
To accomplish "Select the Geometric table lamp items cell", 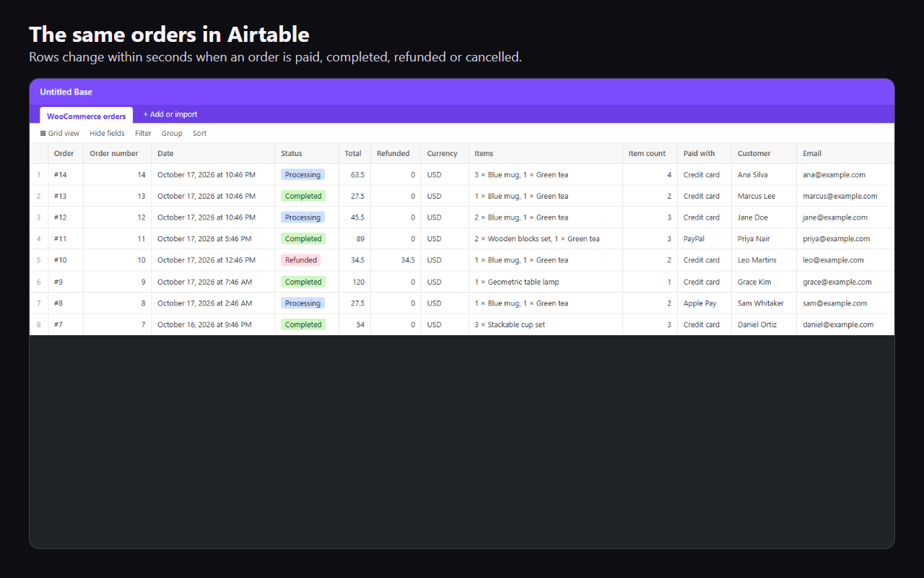I will click(x=546, y=282).
